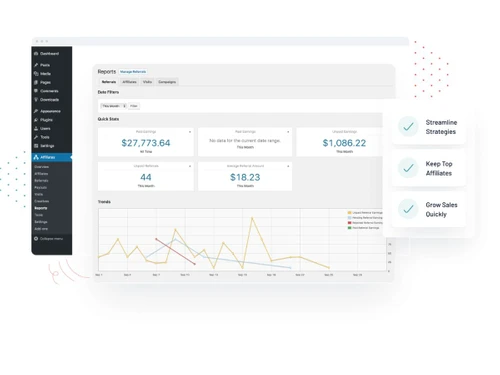Screen dimensions: 500x375
Task: Open Overview under the Affiliates submenu
Action: (42, 167)
